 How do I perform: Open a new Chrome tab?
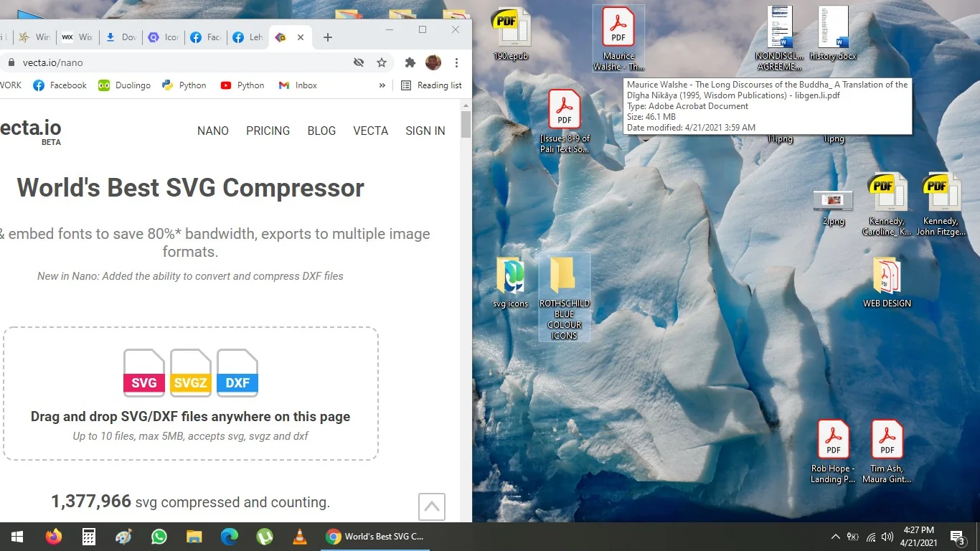pos(328,37)
